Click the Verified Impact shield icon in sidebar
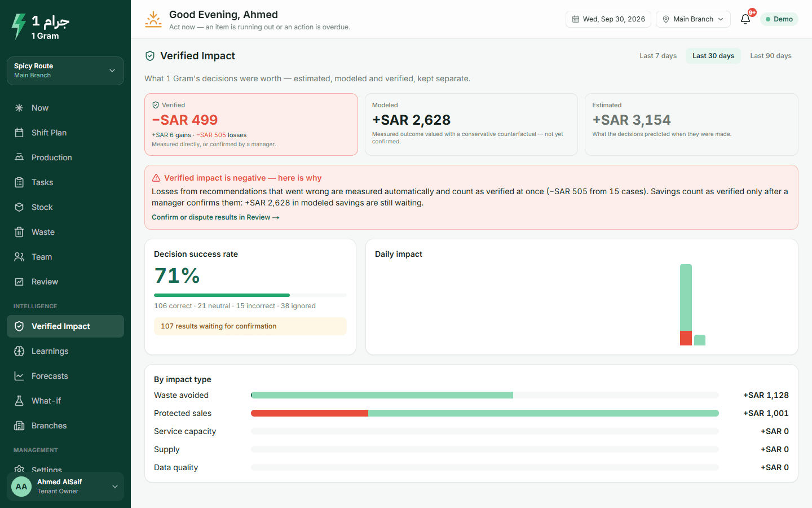The height and width of the screenshot is (508, 812). coord(19,326)
